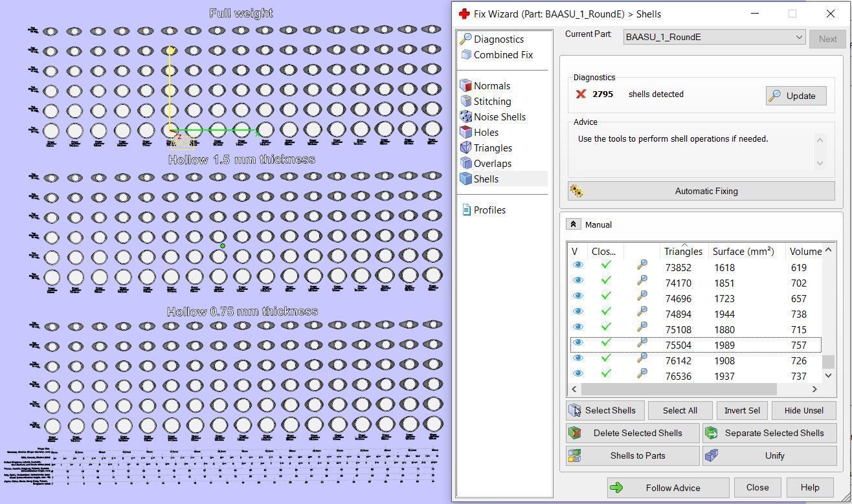Toggle visibility eye for shell 74894

(577, 311)
